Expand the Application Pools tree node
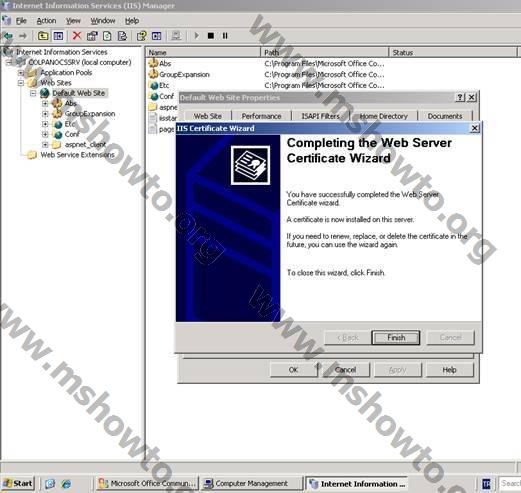The width and height of the screenshot is (521, 493). [x=21, y=73]
